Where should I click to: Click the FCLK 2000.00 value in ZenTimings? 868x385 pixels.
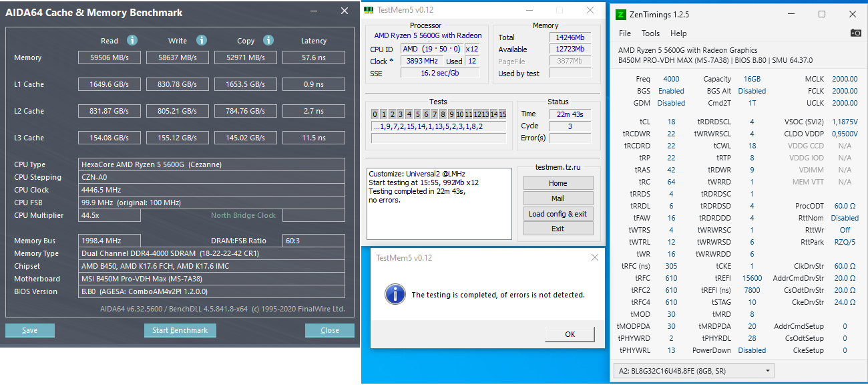point(845,91)
